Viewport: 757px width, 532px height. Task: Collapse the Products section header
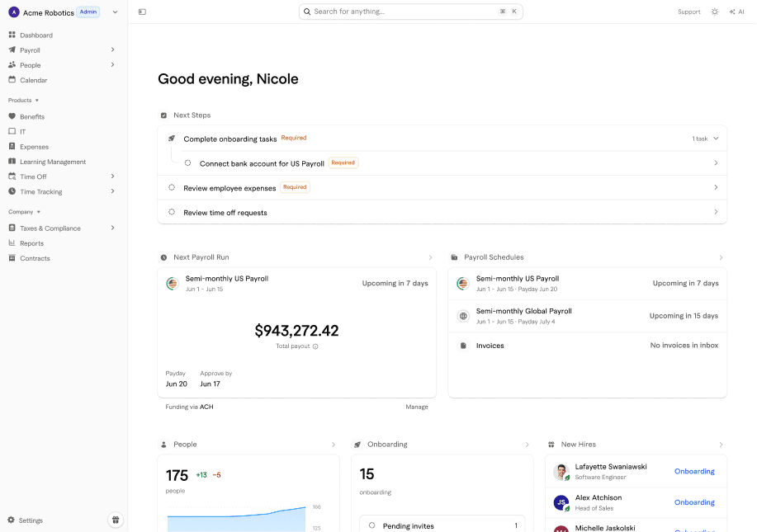23,101
